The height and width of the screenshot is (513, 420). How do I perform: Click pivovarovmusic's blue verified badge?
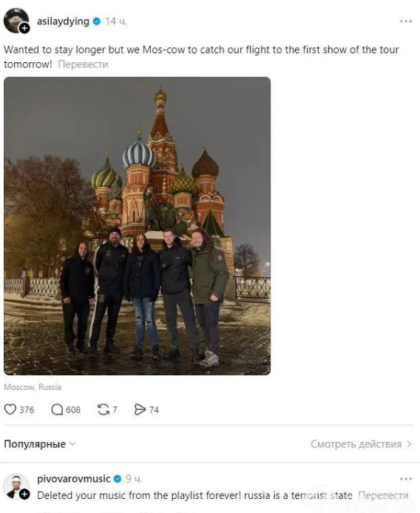(x=118, y=479)
